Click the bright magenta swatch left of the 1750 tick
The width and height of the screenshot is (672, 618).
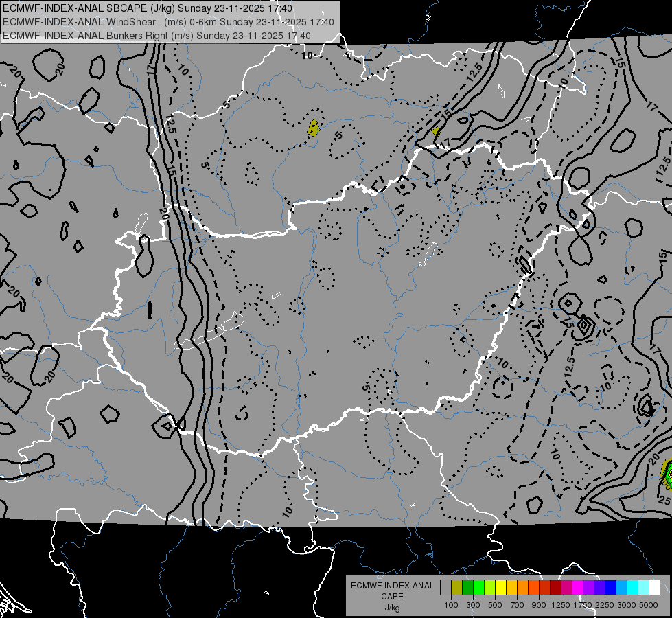point(577,587)
